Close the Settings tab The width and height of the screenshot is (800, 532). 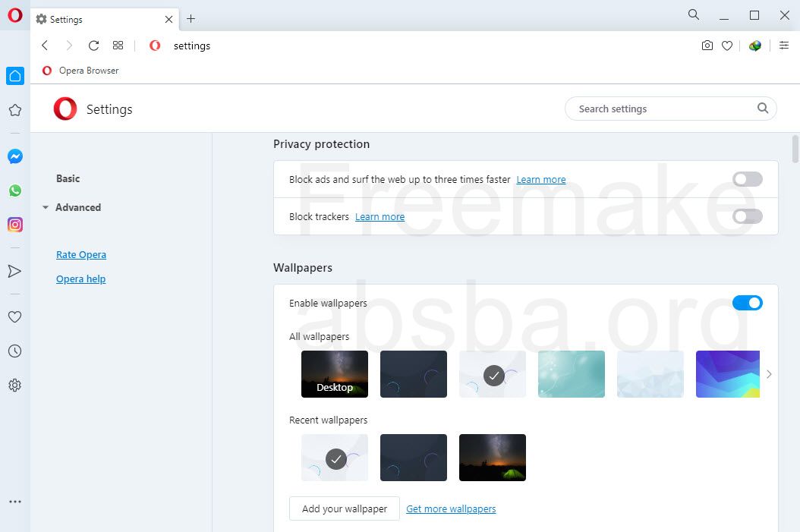[169, 20]
